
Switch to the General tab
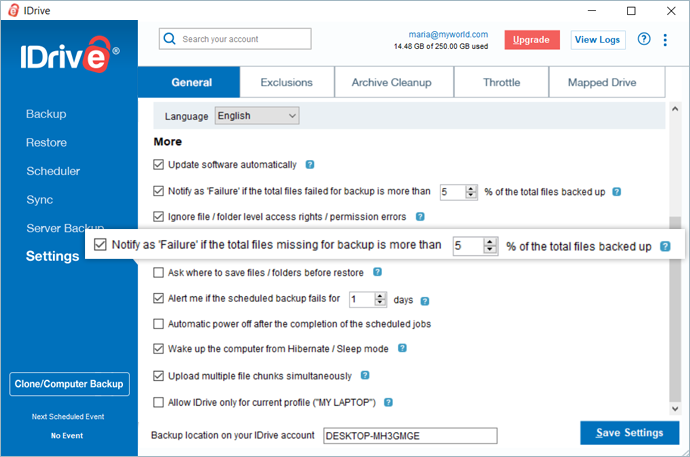tap(191, 82)
